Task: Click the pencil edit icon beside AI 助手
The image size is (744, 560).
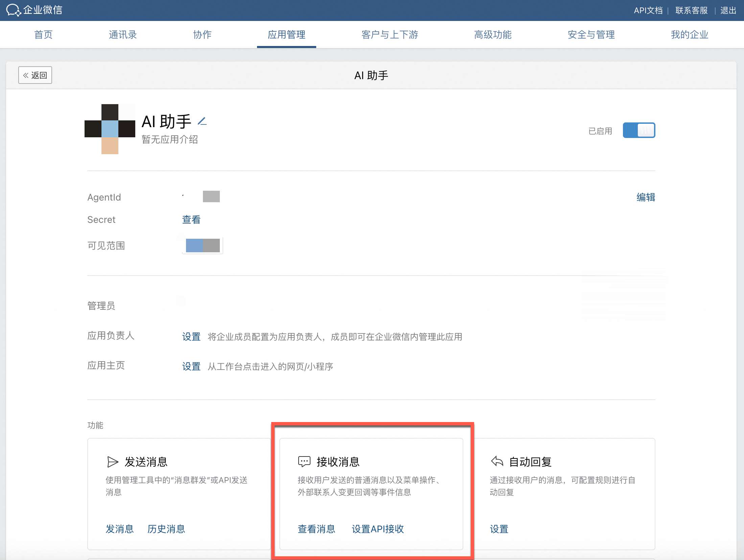Action: point(202,121)
